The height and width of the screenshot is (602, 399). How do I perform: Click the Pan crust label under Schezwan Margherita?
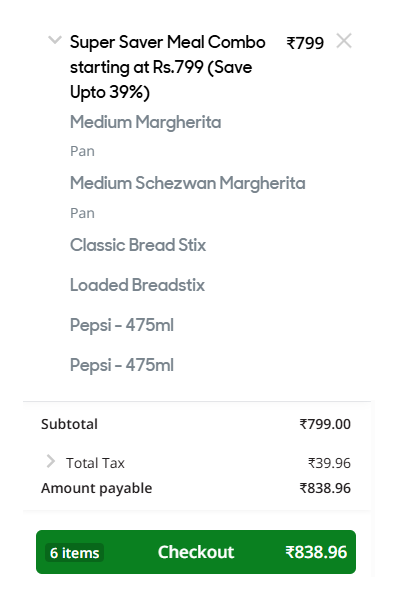point(82,213)
